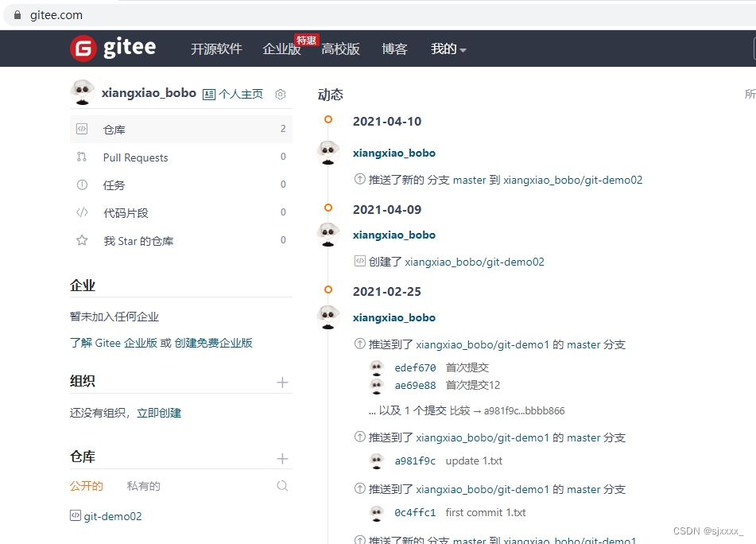Viewport: 756px width, 544px height.
Task: Click the lock icon in address bar
Action: 17,15
